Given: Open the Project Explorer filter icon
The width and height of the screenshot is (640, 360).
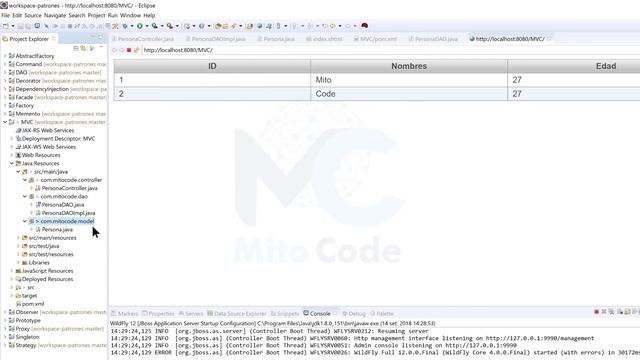Looking at the screenshot, I should click(92, 48).
